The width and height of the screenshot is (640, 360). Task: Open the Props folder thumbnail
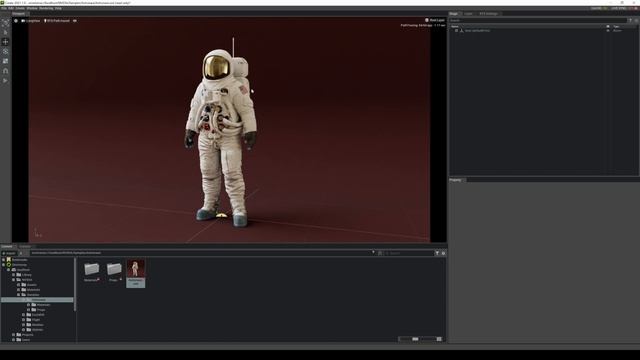click(x=114, y=272)
